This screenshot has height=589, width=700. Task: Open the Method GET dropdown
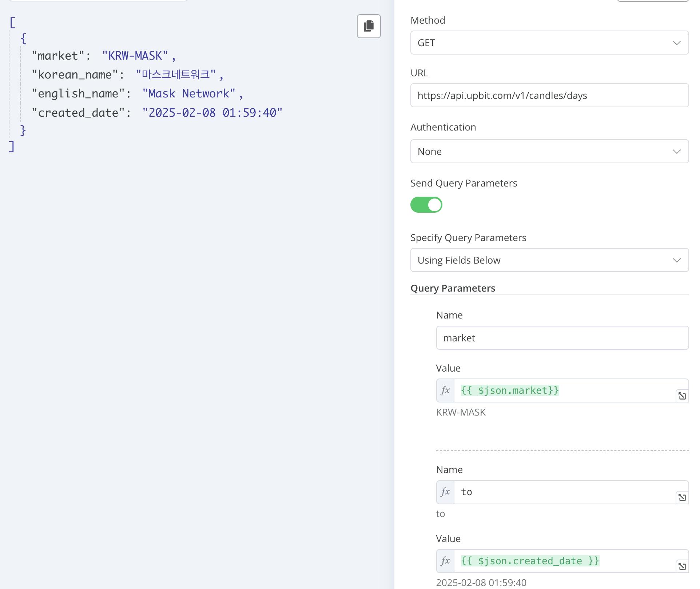549,43
